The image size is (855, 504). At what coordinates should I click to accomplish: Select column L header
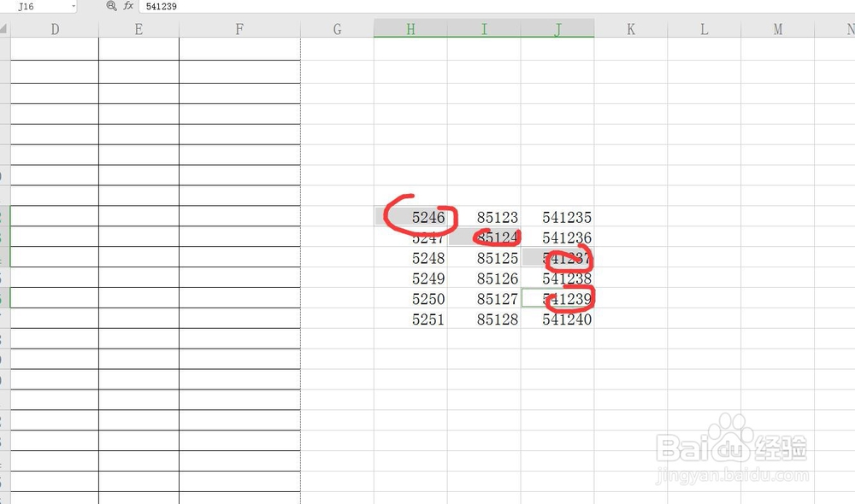point(704,29)
